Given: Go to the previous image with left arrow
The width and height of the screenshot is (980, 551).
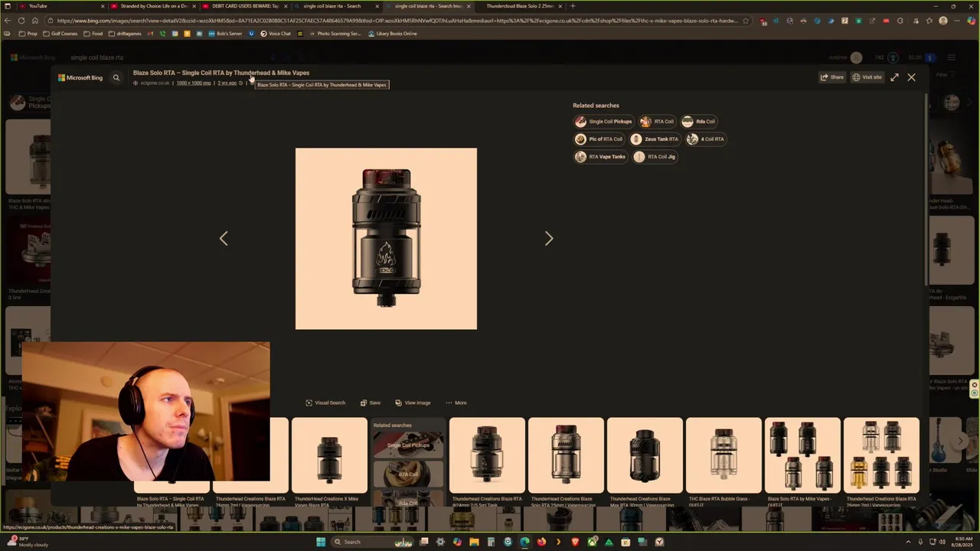Looking at the screenshot, I should tap(224, 239).
